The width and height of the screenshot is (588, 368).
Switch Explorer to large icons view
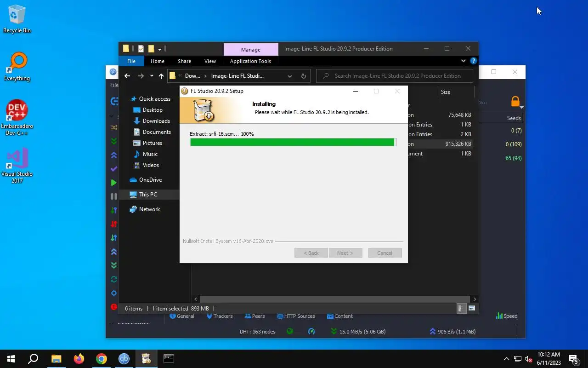coord(471,308)
